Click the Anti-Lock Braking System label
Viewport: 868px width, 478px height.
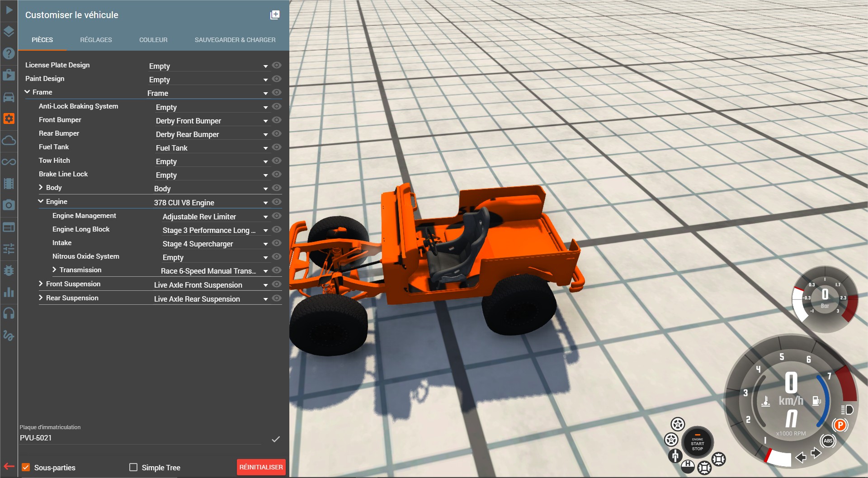pos(79,106)
